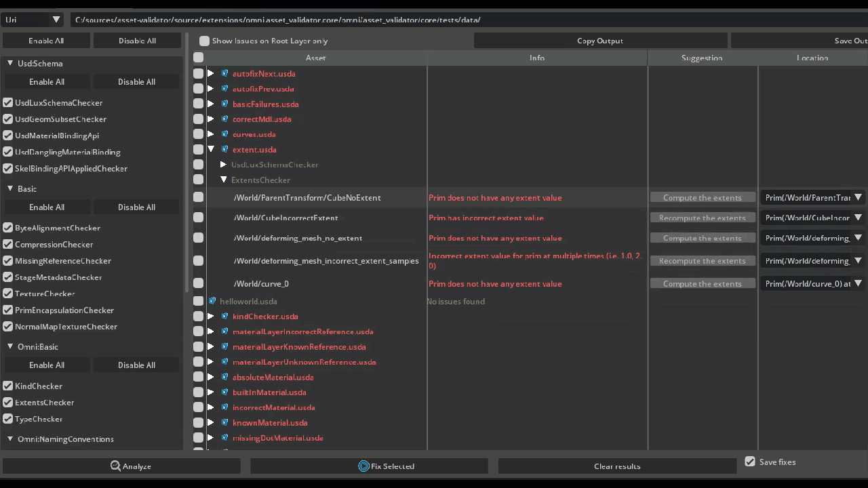This screenshot has width=868, height=488.
Task: Click Clear results
Action: click(x=617, y=466)
